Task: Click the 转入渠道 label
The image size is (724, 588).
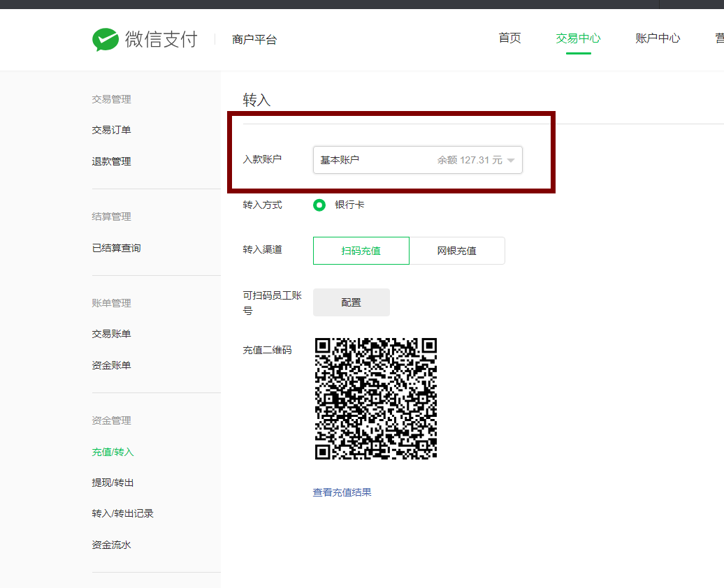Action: (x=262, y=250)
